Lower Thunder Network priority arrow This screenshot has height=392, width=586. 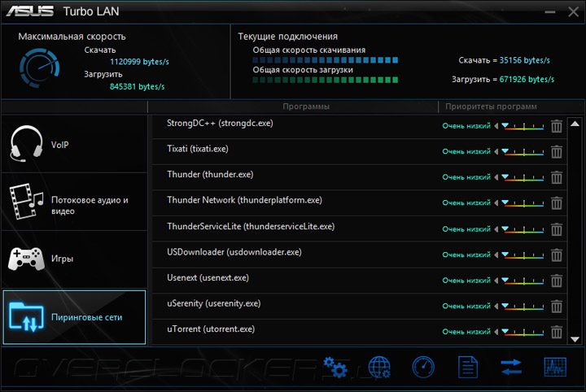click(x=496, y=203)
